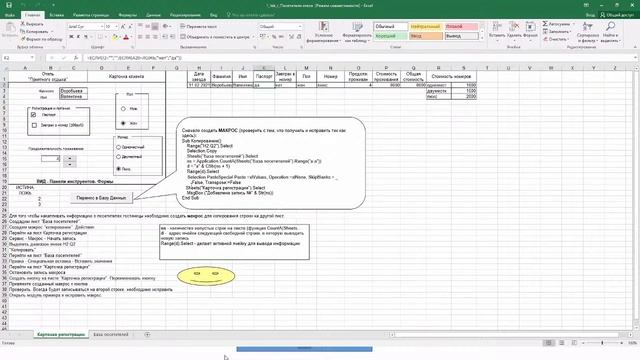Expand the Name Box dropdown
Screen dimensions: 640x360
click(32, 58)
